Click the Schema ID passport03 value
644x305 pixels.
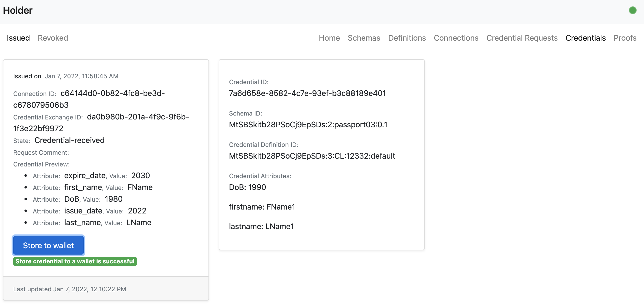click(308, 125)
